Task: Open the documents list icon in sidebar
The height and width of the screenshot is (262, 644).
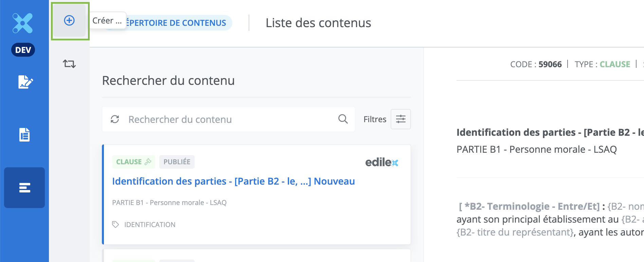Action: click(24, 135)
